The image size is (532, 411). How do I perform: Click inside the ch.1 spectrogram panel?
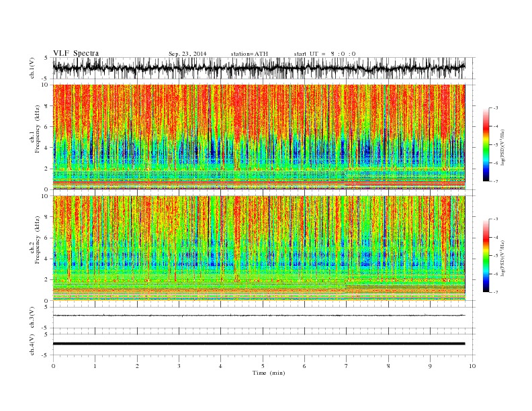click(x=259, y=137)
